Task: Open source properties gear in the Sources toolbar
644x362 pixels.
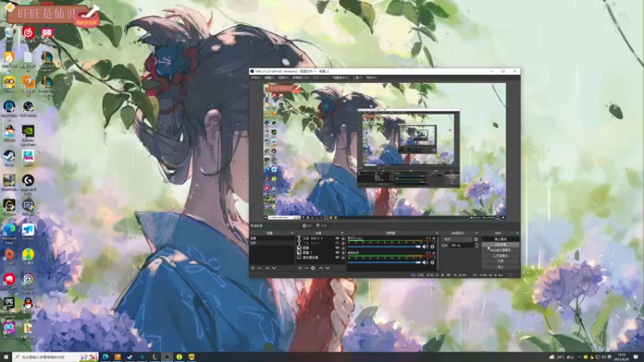Action: (x=313, y=268)
